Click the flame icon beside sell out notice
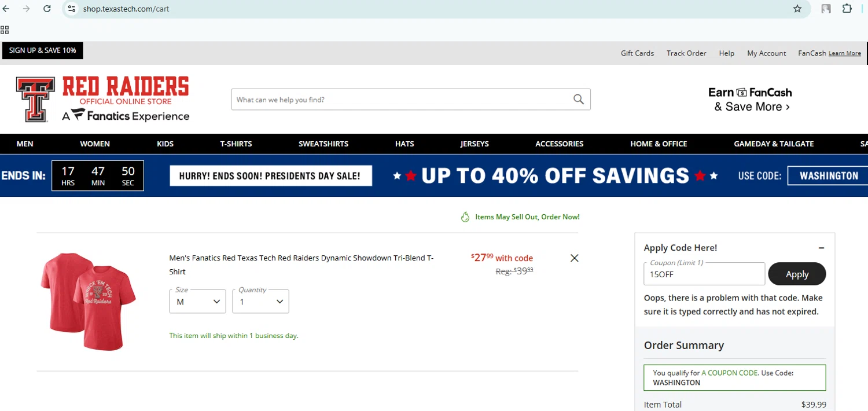This screenshot has width=868, height=411. pyautogui.click(x=465, y=217)
